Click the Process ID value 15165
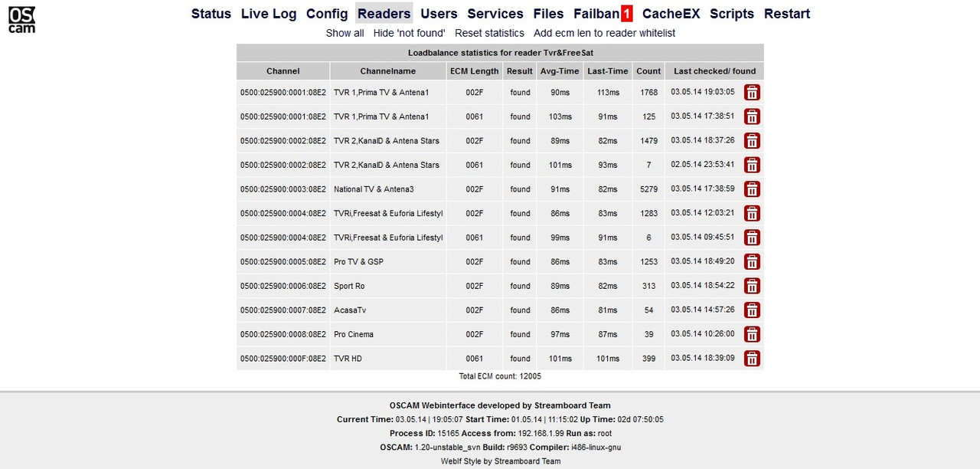 point(448,433)
